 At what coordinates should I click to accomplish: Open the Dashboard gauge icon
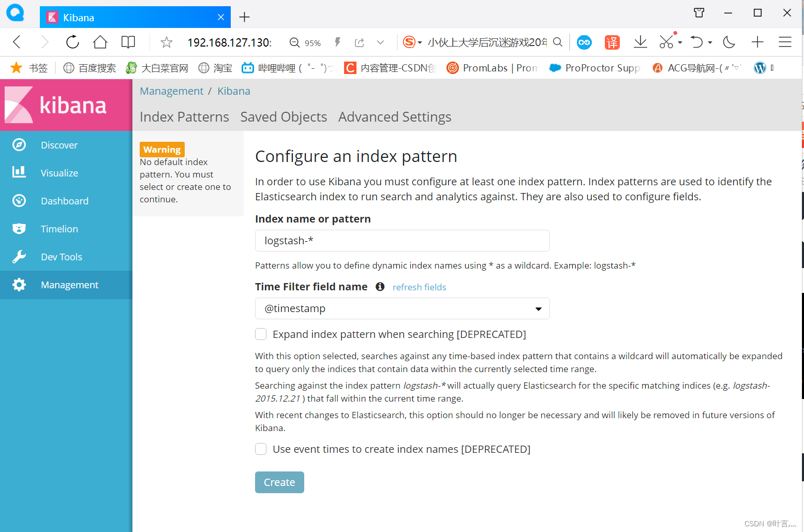click(x=19, y=201)
